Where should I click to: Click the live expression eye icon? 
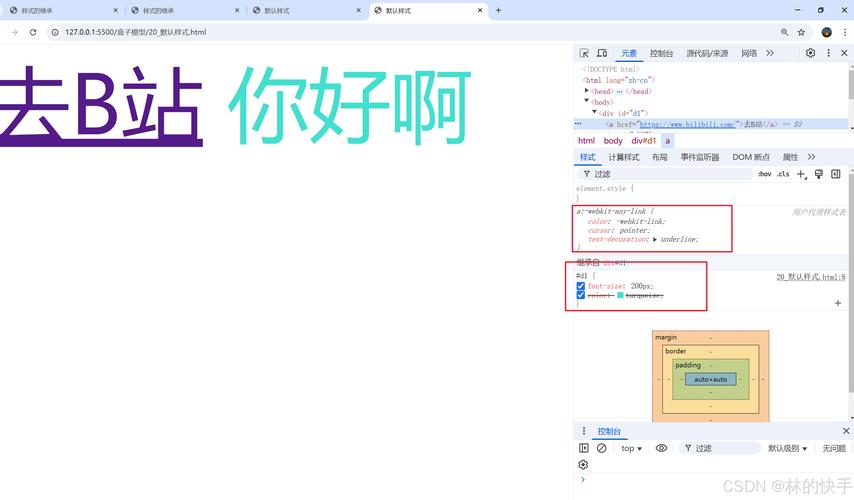[x=661, y=448]
